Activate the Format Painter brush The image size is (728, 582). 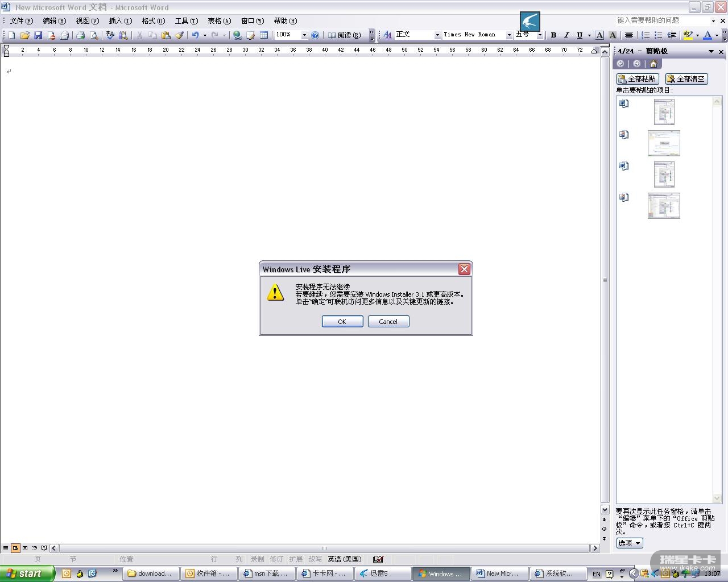point(180,35)
